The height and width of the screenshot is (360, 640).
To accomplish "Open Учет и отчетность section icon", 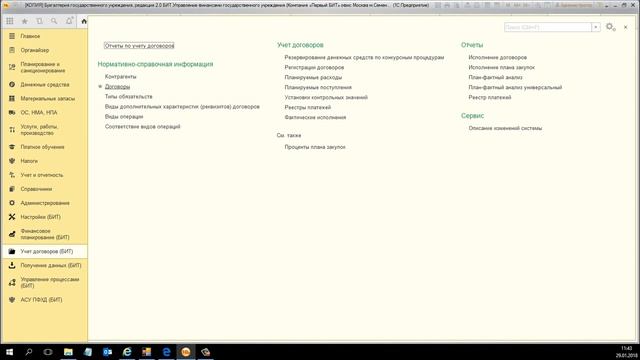I will pyautogui.click(x=12, y=175).
